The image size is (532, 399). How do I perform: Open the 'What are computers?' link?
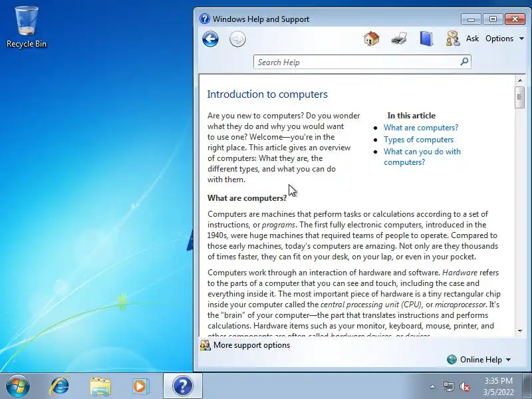coord(421,128)
